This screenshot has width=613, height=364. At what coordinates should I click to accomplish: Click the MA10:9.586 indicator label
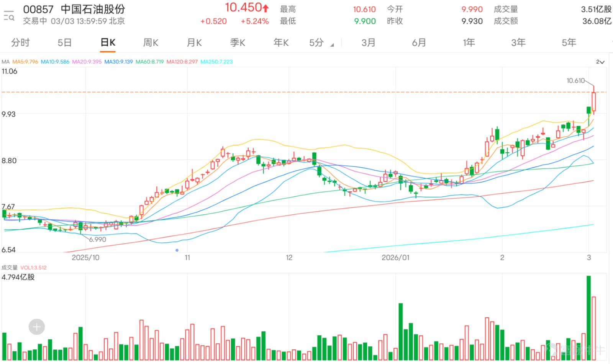(55, 62)
